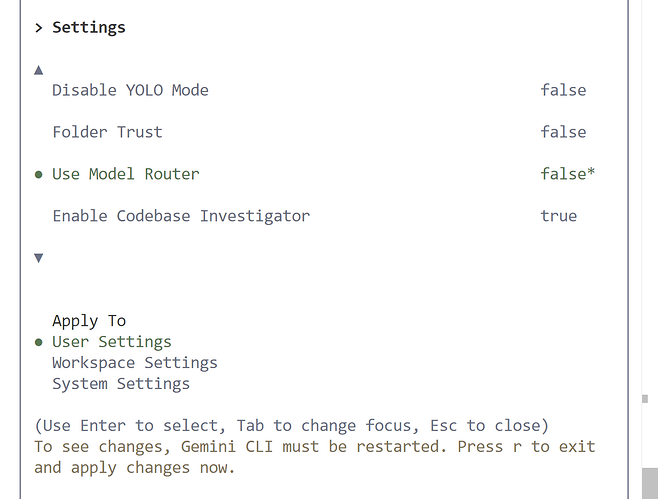
Task: Choose User Settings scope
Action: 112,342
